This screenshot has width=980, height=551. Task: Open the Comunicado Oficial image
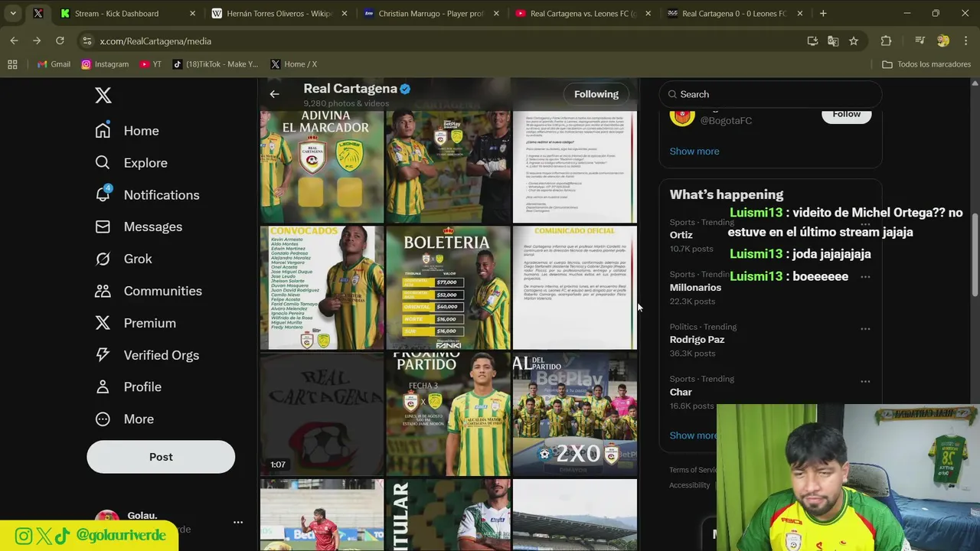point(574,288)
